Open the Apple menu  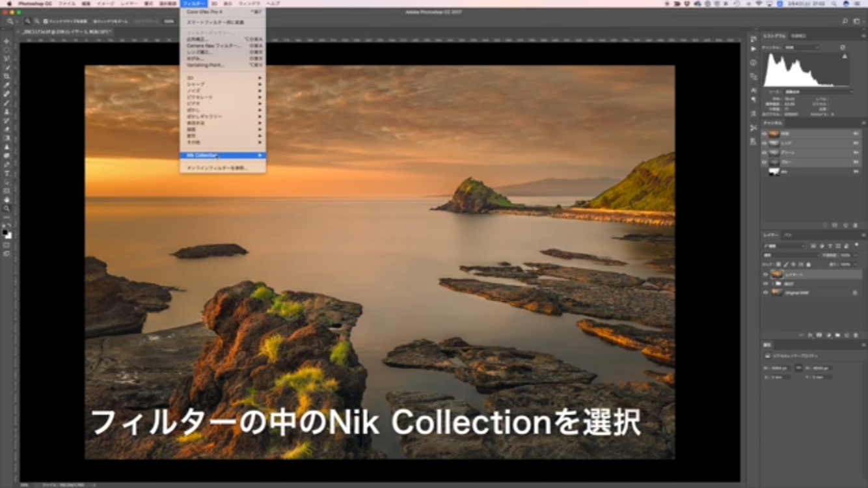pyautogui.click(x=9, y=3)
